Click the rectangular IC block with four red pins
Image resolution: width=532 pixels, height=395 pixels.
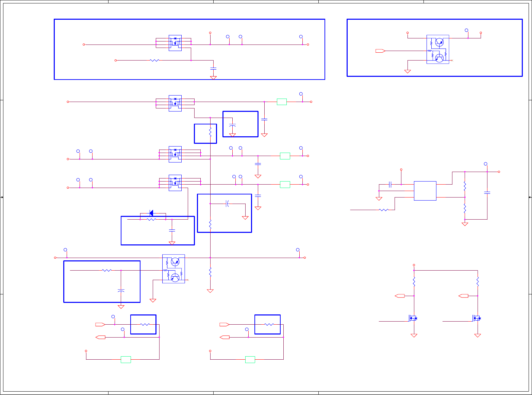pos(425,191)
